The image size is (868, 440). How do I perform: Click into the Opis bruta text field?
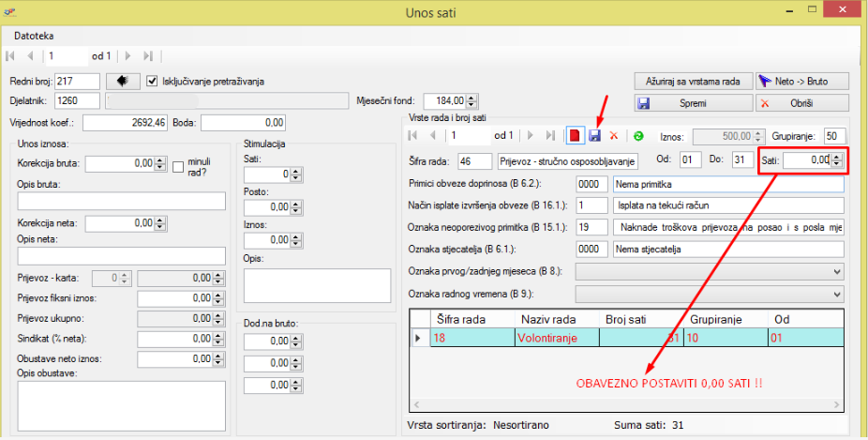122,201
